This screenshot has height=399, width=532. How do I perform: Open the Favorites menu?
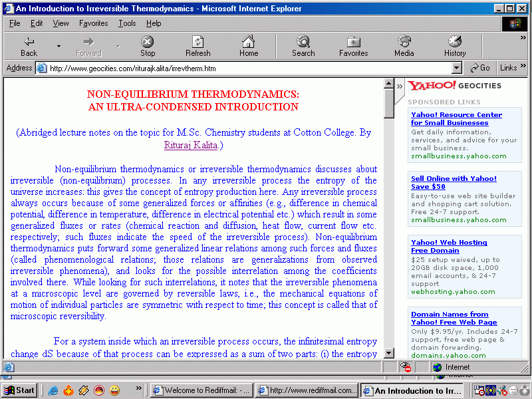point(93,23)
